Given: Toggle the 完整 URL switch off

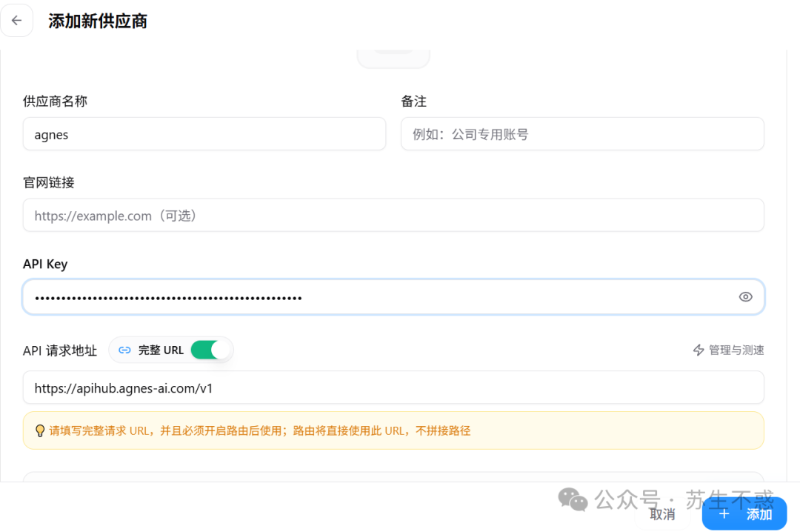Looking at the screenshot, I should coord(210,350).
